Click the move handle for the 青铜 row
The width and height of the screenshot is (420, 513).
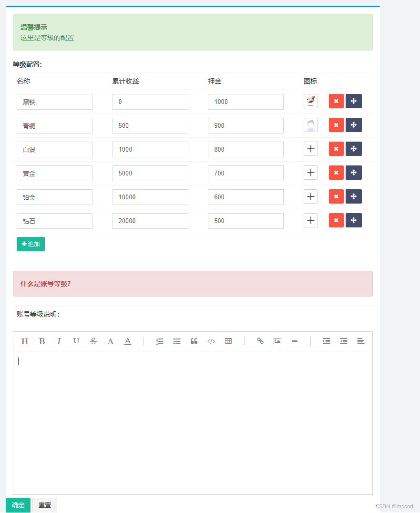[x=354, y=125]
